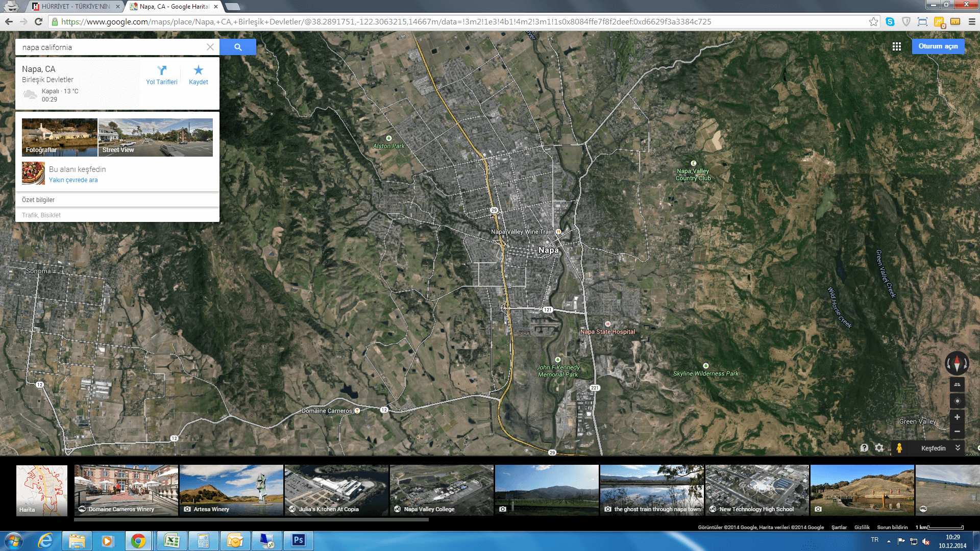
Task: Show my location on the map
Action: [957, 401]
